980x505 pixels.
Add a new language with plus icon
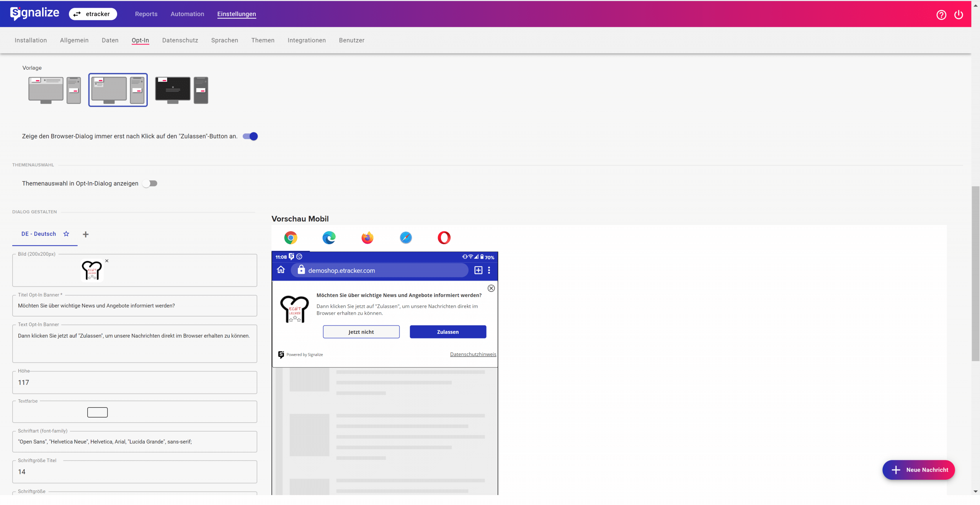[86, 234]
